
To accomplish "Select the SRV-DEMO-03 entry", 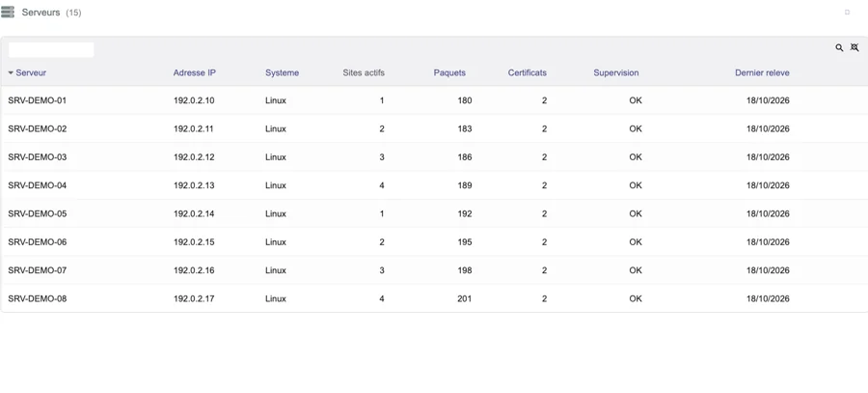I will [434, 156].
